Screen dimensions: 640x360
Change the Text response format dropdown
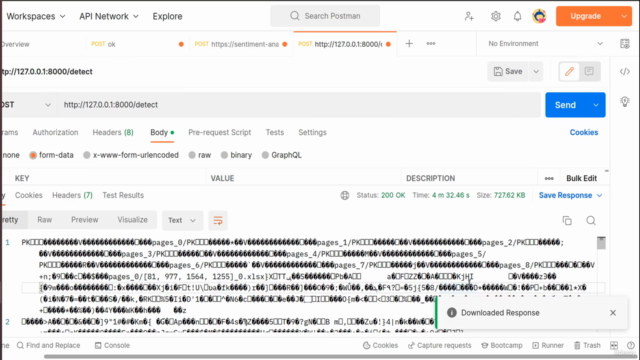click(x=182, y=220)
